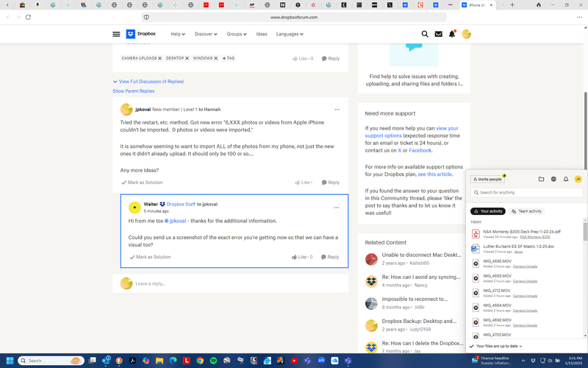Open the folder icon in Dropbox popup

pos(541,179)
